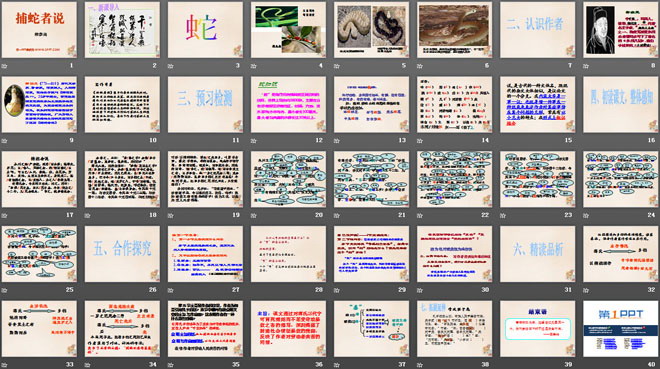
Task: Click the star icon under slide 31
Action: coord(503,290)
